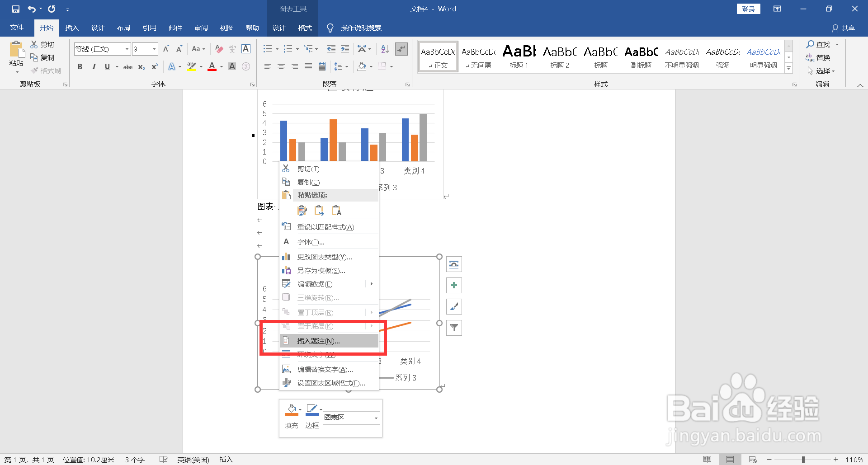The image size is (868, 465).
Task: Click the Undo arrow icon
Action: click(x=32, y=9)
